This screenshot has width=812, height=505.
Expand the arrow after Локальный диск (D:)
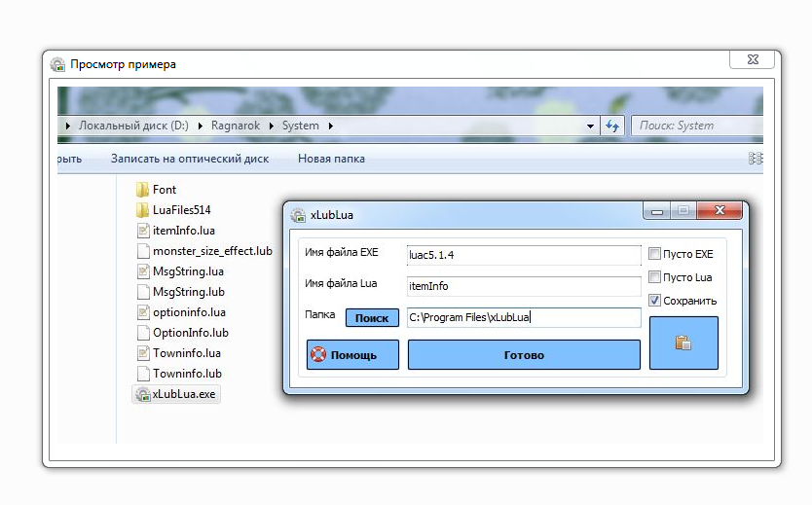tap(200, 126)
